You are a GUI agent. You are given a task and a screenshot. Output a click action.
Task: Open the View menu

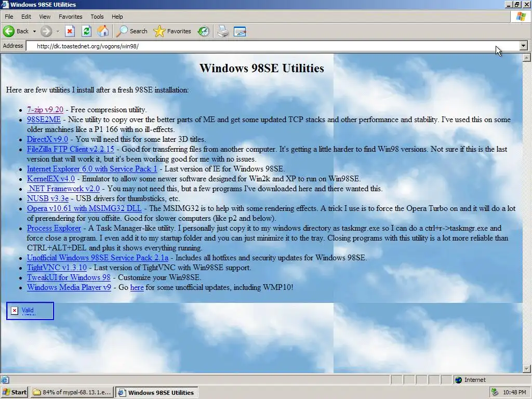pyautogui.click(x=45, y=17)
